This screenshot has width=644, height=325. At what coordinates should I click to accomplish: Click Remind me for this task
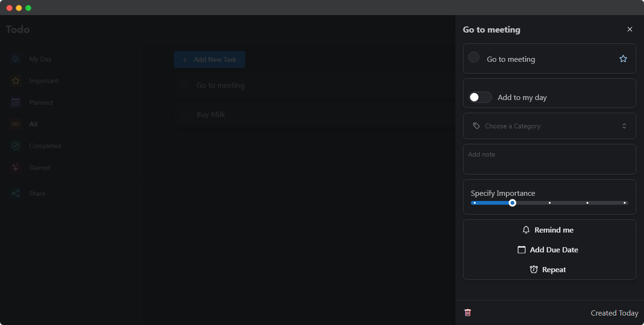[548, 230]
